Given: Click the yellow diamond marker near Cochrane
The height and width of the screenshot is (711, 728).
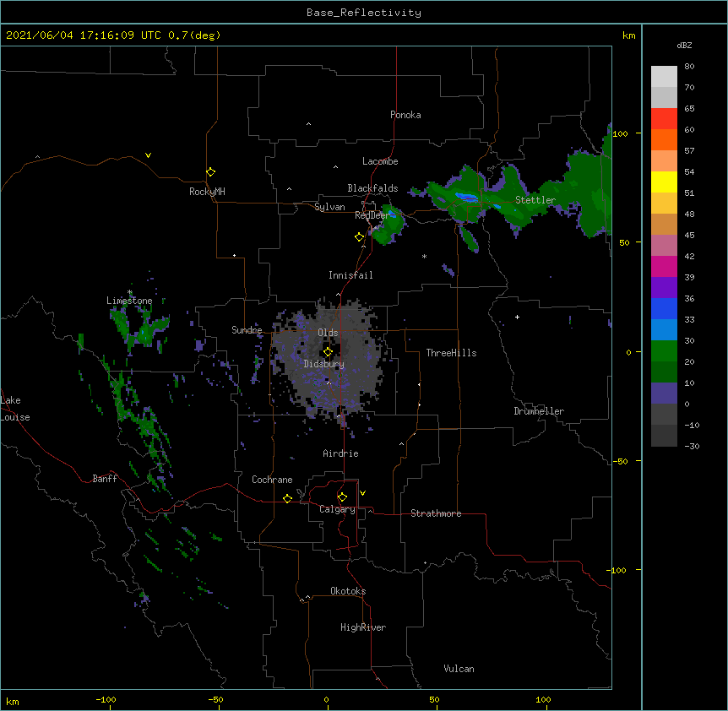Looking at the screenshot, I should (x=287, y=498).
